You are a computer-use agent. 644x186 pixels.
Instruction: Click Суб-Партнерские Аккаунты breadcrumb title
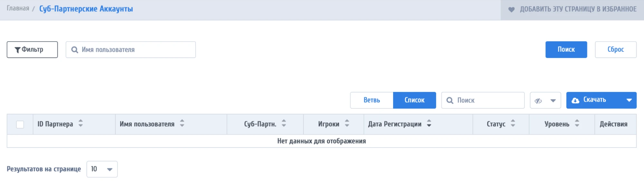86,9
